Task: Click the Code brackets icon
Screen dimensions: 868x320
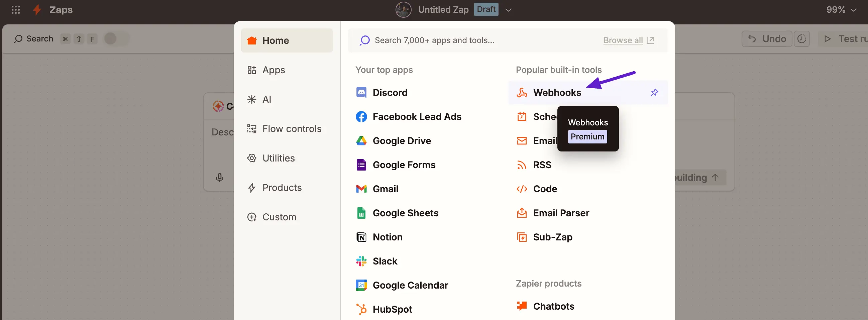Action: [522, 189]
